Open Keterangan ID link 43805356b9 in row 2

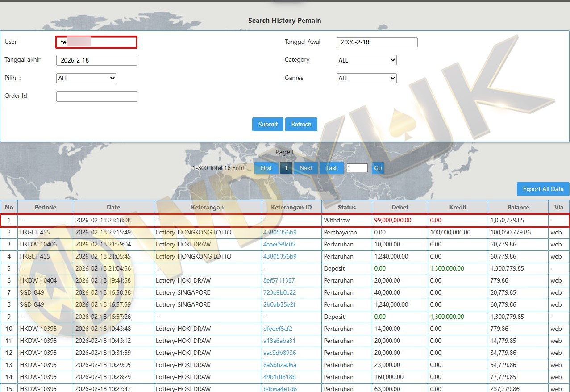click(280, 232)
